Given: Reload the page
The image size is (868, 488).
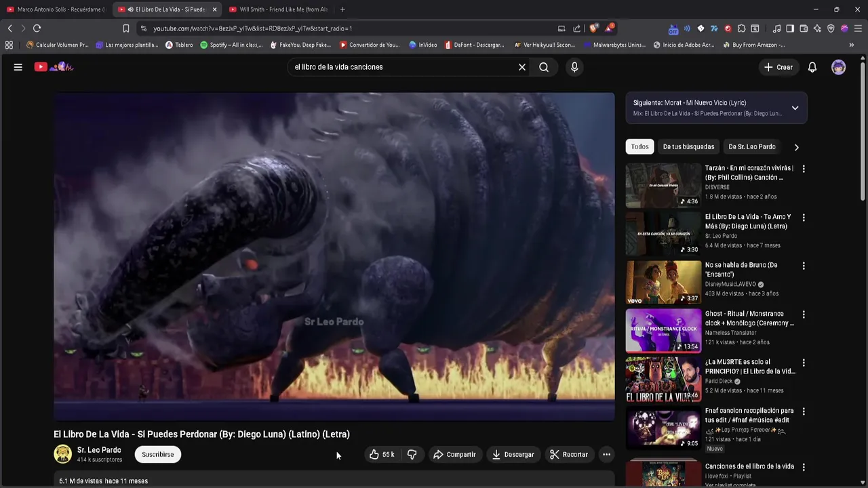Looking at the screenshot, I should pos(37,28).
